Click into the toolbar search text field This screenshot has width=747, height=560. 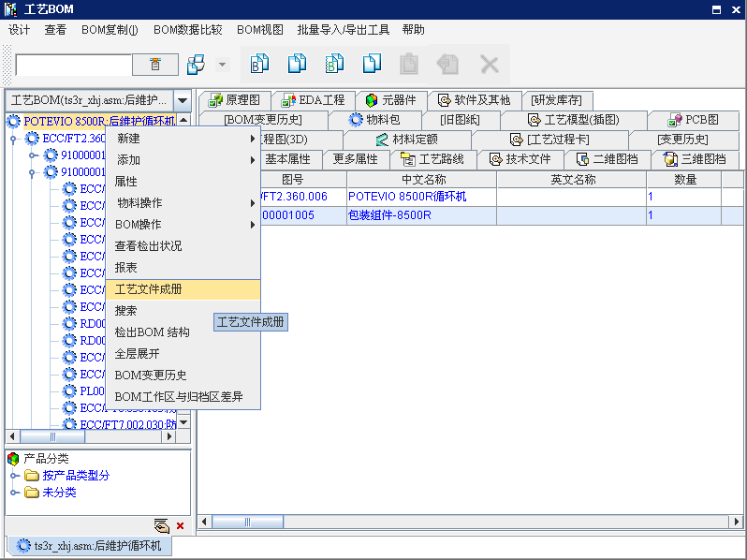point(73,65)
